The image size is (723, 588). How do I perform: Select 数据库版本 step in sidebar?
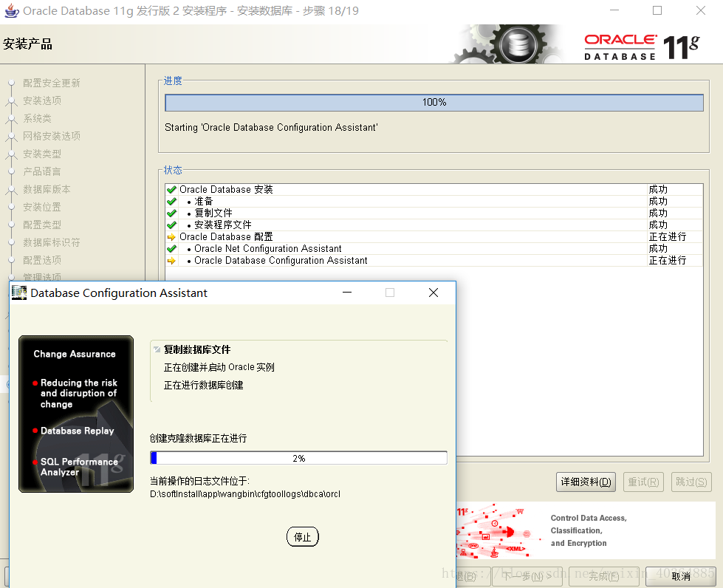coord(47,190)
